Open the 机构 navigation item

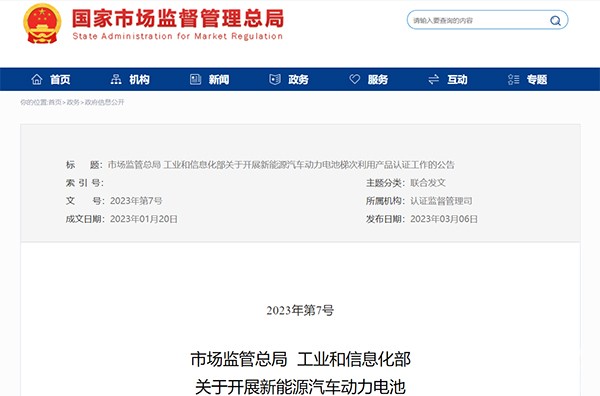coord(139,80)
